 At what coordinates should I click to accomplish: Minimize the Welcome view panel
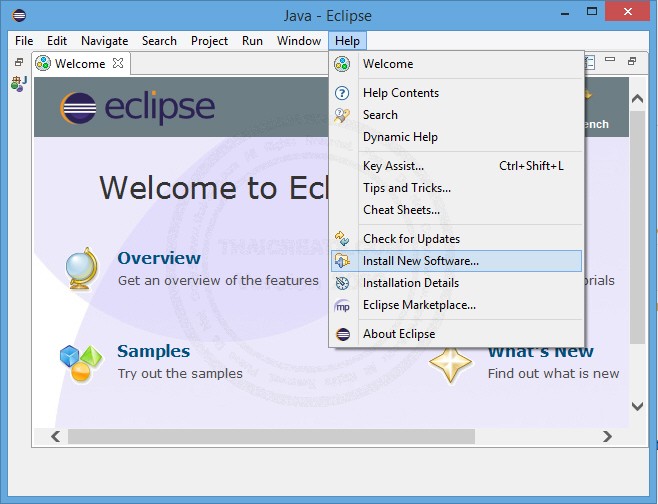tap(610, 60)
